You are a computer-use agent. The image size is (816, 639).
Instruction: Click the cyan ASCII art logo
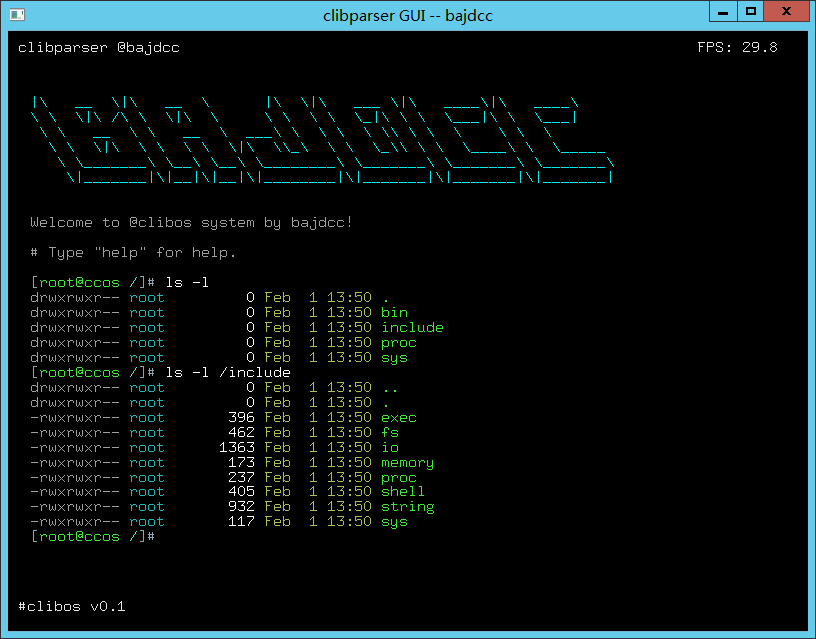point(323,139)
